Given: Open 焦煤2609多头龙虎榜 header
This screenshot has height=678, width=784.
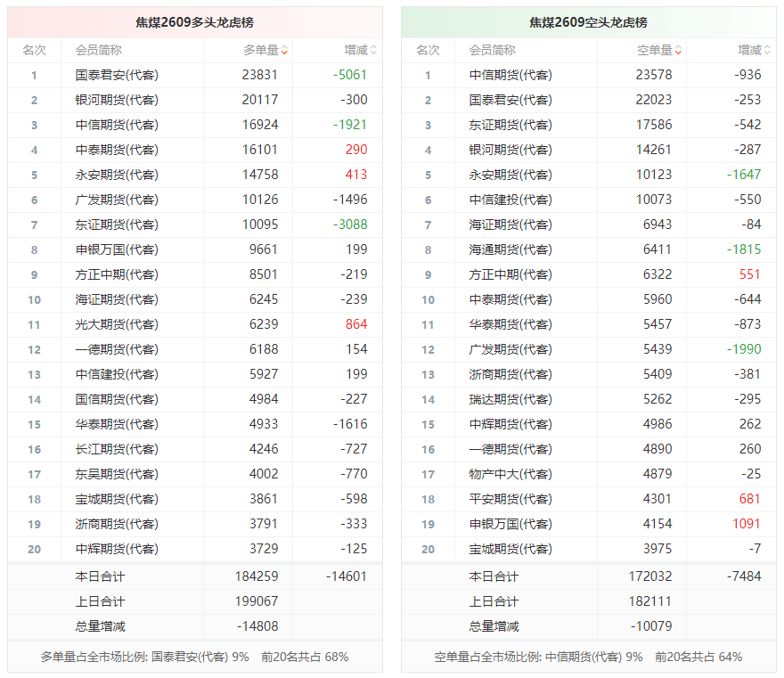Looking at the screenshot, I should tap(194, 22).
